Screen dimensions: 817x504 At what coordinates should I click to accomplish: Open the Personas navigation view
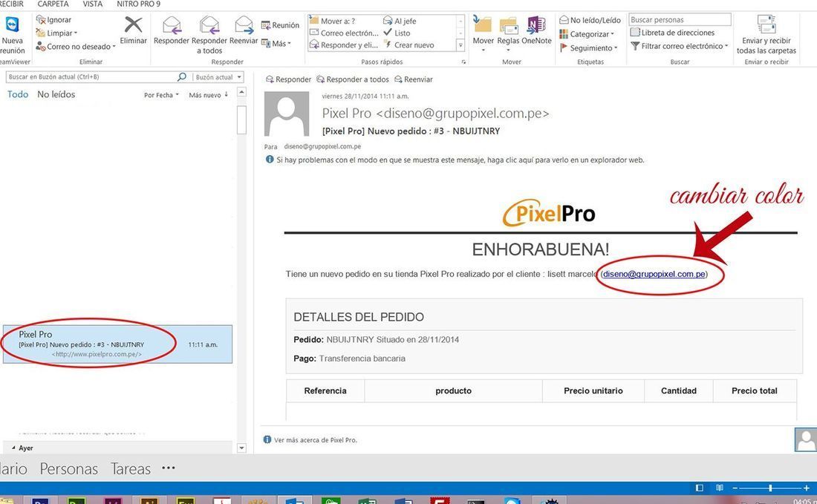point(69,468)
